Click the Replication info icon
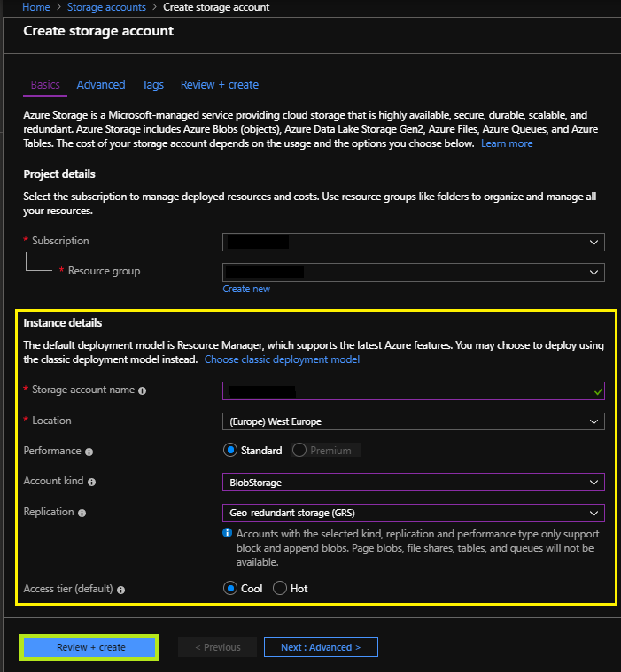Viewport: 621px width, 672px height. [82, 513]
